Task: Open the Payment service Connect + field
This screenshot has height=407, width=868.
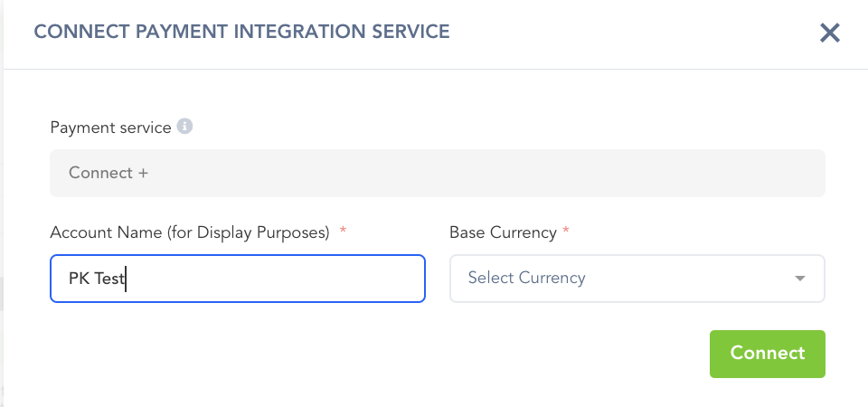Action: [x=437, y=173]
